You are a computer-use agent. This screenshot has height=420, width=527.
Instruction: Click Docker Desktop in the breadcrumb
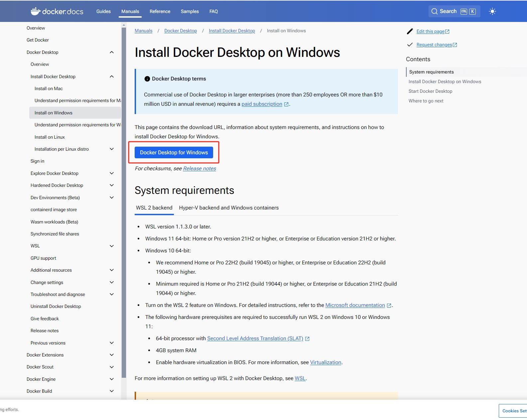coord(181,31)
